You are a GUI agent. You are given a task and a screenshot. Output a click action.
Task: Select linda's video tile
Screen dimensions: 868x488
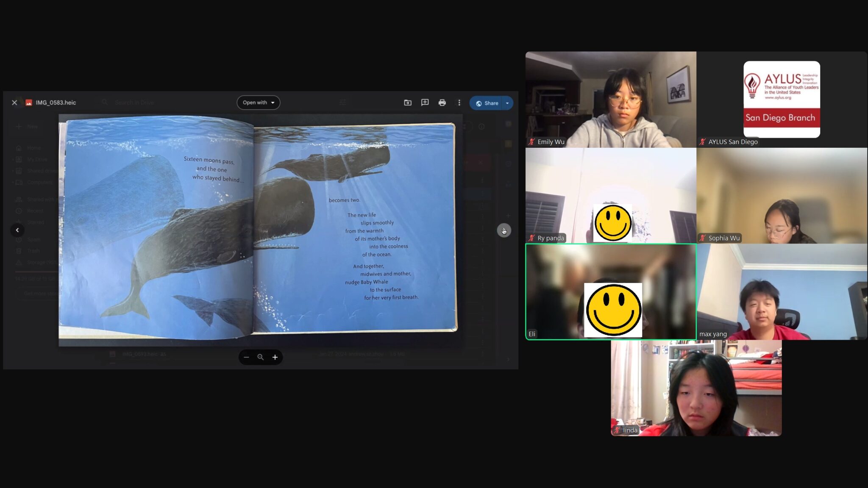(x=696, y=388)
